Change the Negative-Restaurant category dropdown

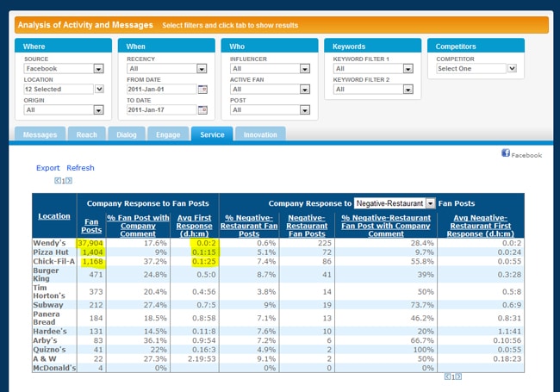click(395, 203)
